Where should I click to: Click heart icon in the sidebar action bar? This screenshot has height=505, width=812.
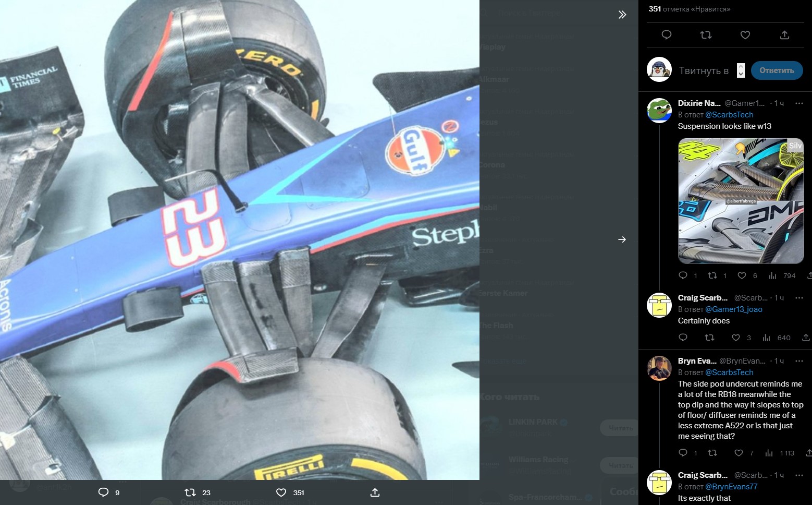(745, 35)
